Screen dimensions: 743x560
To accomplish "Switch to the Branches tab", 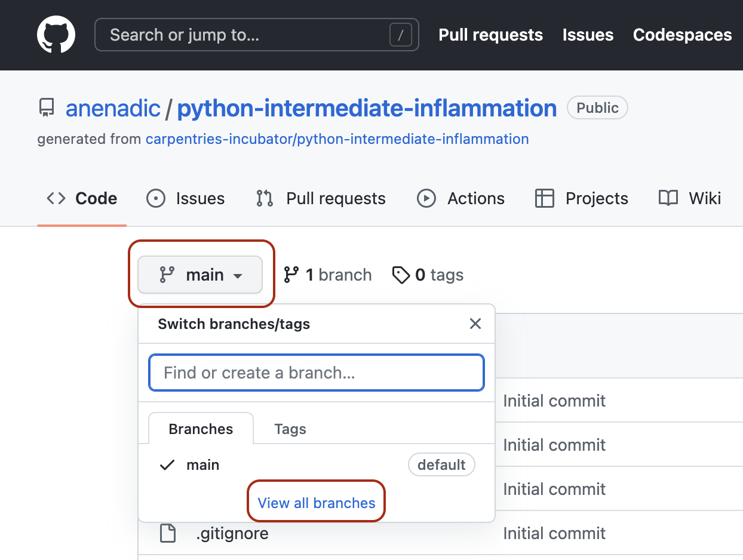I will (201, 429).
